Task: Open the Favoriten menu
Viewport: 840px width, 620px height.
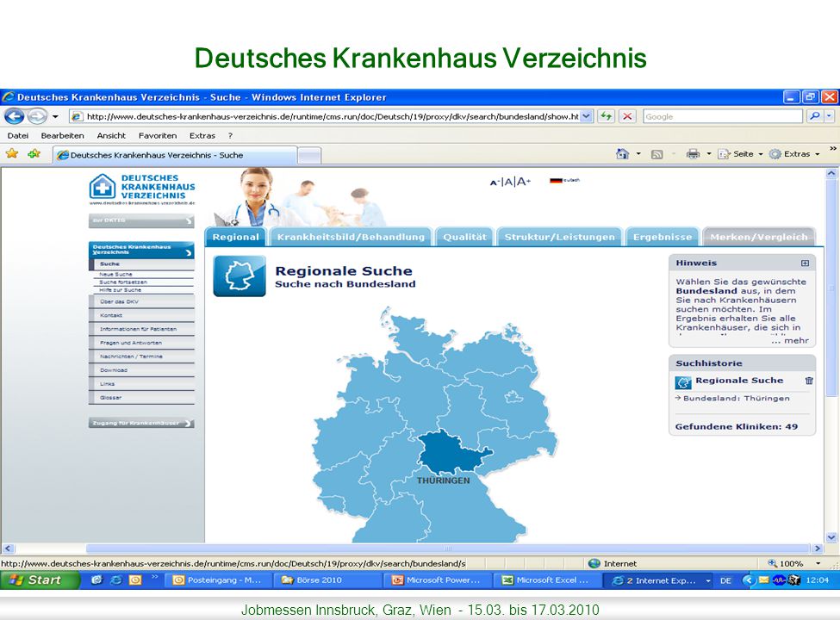Action: (x=158, y=135)
